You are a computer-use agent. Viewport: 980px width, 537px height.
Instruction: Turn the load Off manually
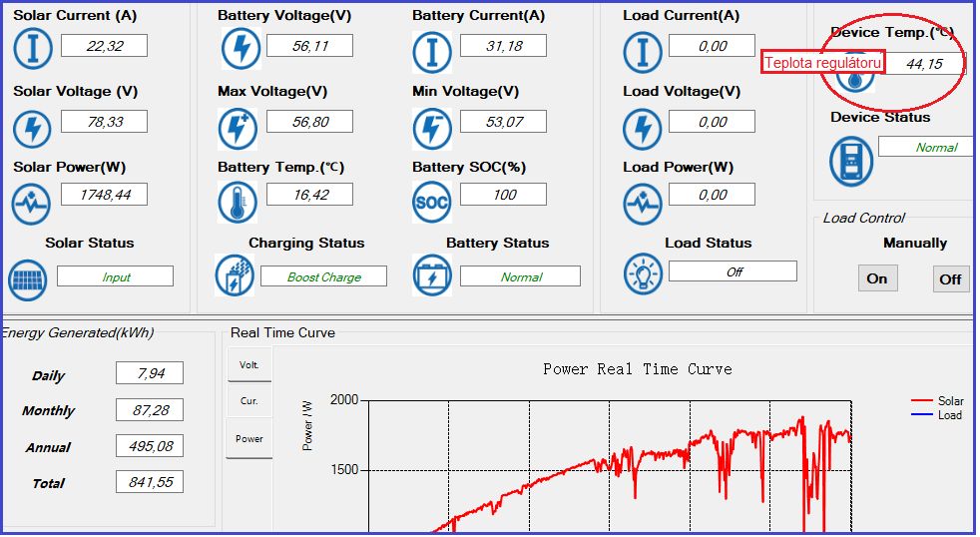950,279
